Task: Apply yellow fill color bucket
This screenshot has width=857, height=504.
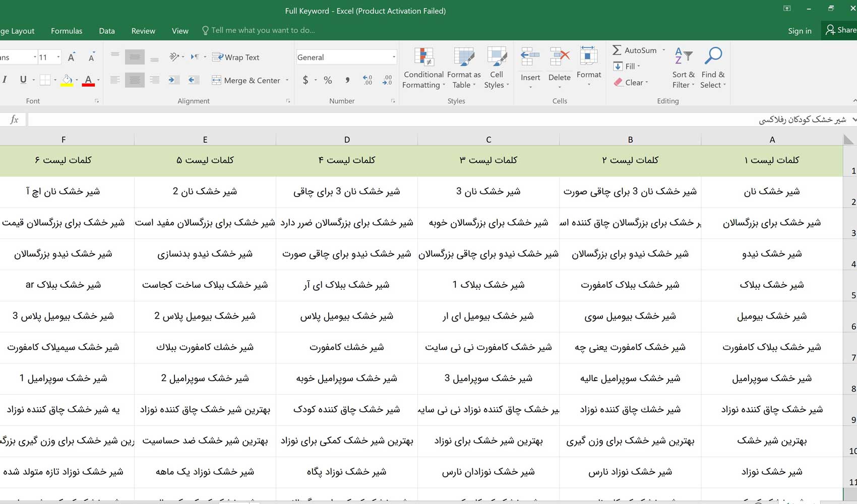Action: [67, 80]
